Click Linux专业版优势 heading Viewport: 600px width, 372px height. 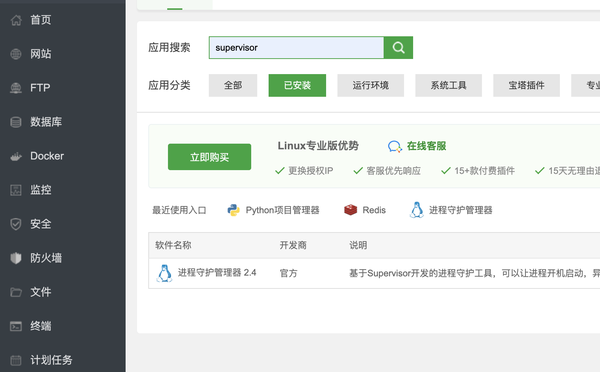point(318,146)
